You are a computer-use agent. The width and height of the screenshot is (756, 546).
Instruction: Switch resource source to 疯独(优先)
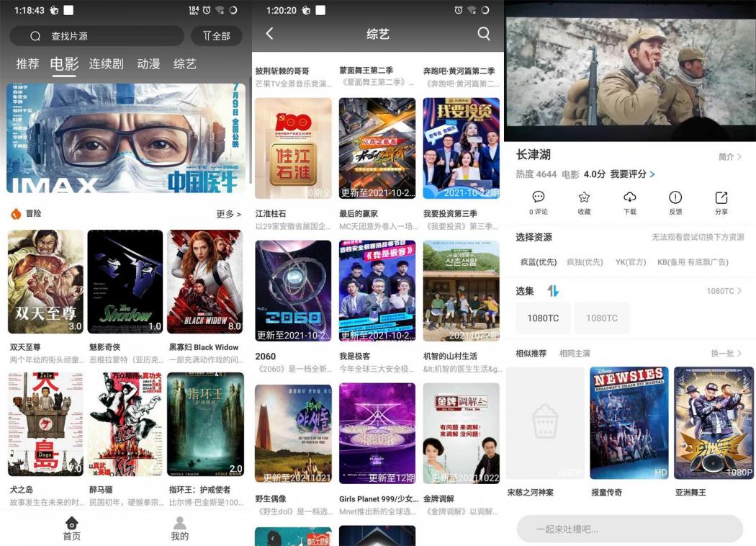(x=585, y=262)
